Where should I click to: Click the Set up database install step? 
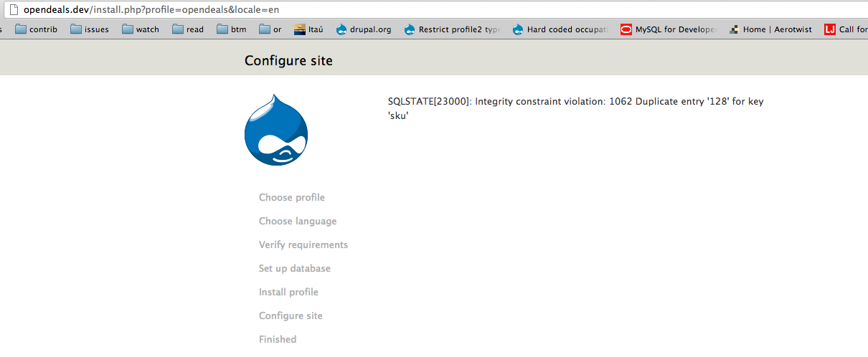click(295, 268)
